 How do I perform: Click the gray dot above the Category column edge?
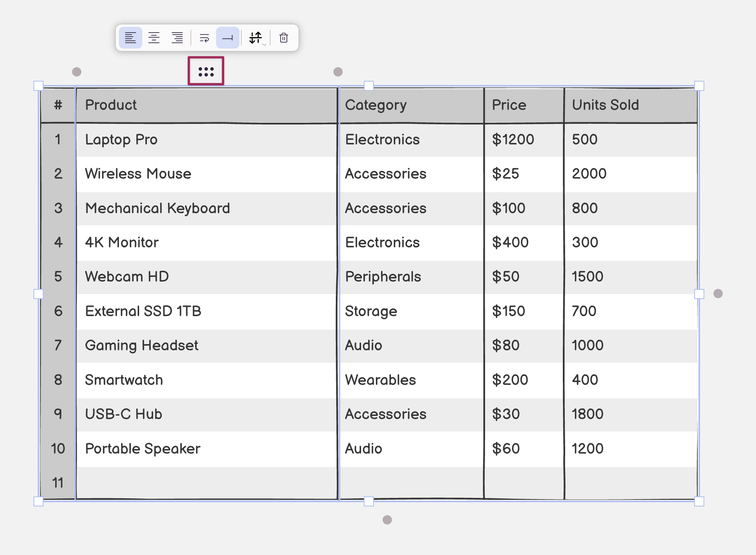(338, 72)
